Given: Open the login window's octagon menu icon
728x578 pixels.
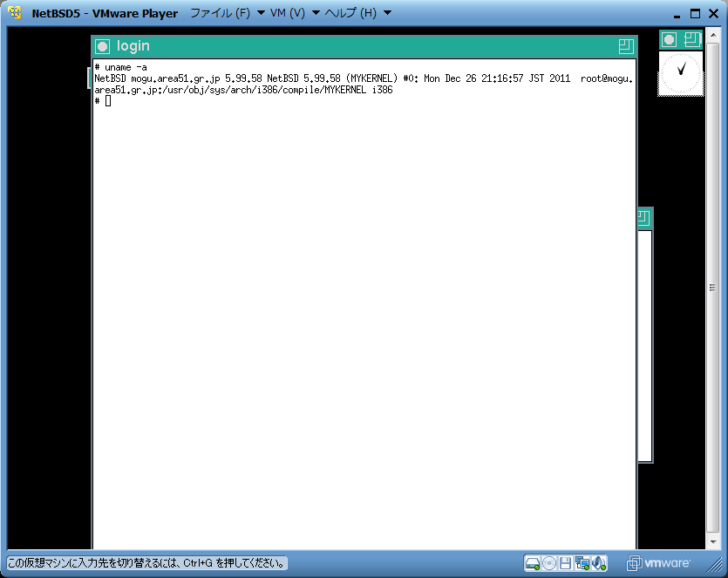Looking at the screenshot, I should 102,46.
